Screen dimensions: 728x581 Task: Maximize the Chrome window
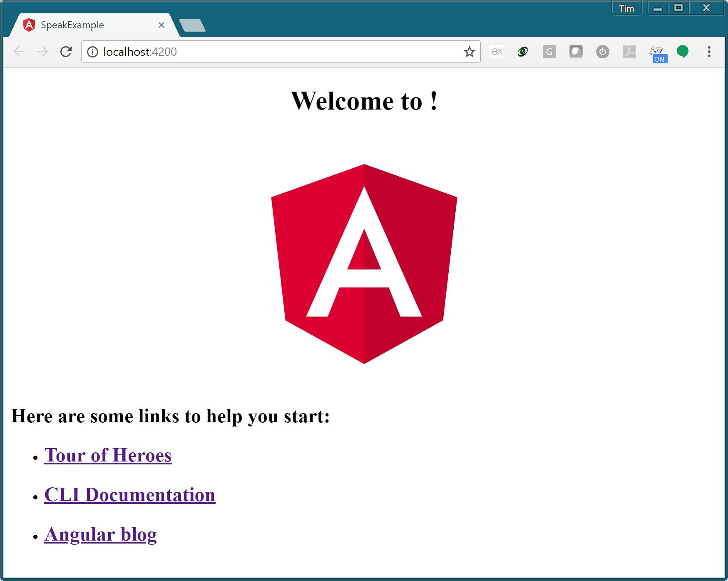point(678,8)
